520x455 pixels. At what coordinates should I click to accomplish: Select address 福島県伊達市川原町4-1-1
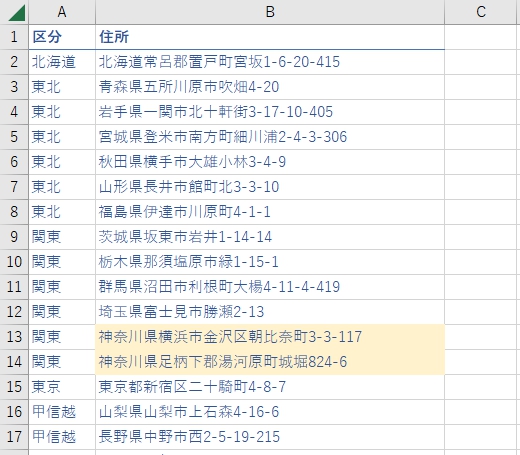click(270, 212)
